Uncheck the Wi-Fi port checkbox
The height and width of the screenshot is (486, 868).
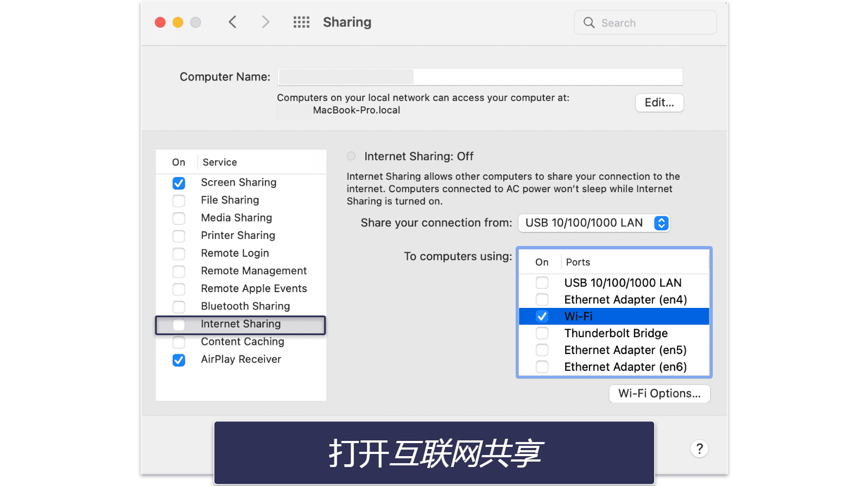click(542, 316)
